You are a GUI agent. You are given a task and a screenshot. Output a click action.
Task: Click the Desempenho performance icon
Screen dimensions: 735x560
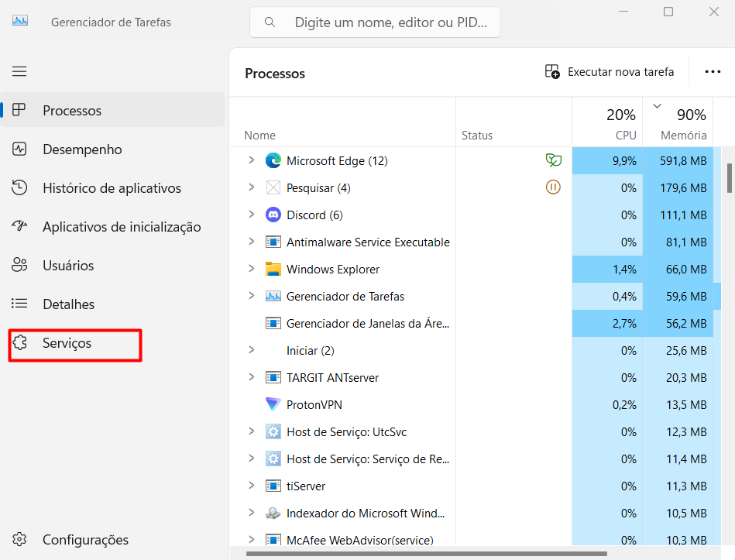point(19,149)
